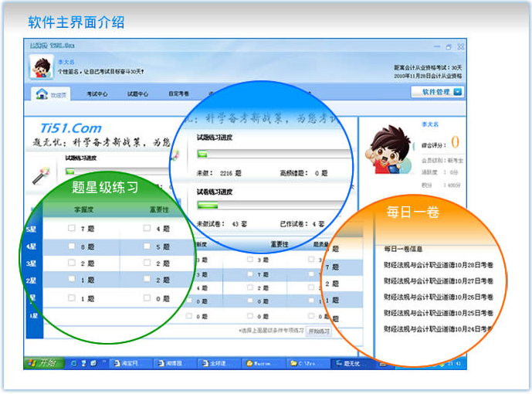Switch to the Macrom taskbar window
This screenshot has width=532, height=394.
pos(264,363)
